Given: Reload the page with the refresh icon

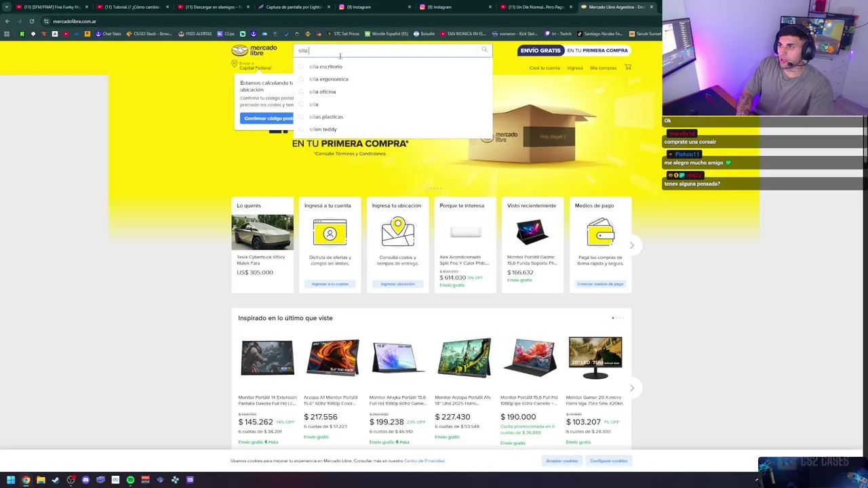Looking at the screenshot, I should tap(31, 21).
